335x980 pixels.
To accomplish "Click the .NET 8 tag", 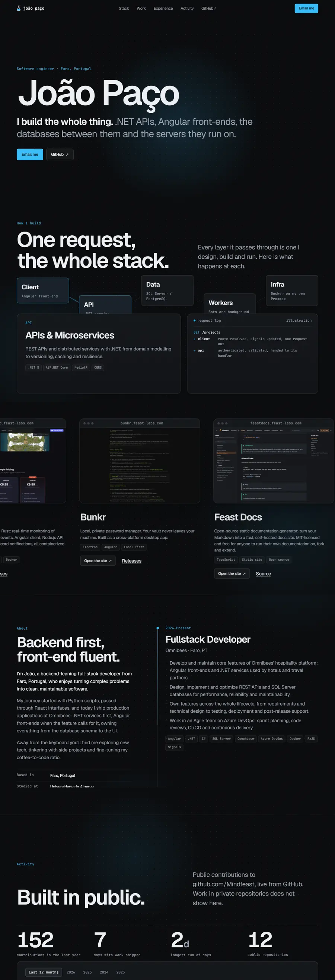I will click(33, 367).
